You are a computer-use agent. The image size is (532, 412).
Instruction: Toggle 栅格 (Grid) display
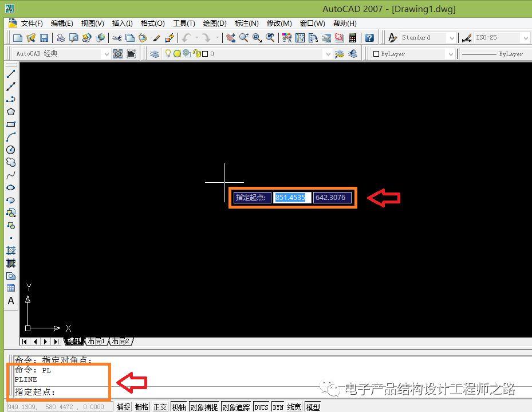[x=142, y=407]
